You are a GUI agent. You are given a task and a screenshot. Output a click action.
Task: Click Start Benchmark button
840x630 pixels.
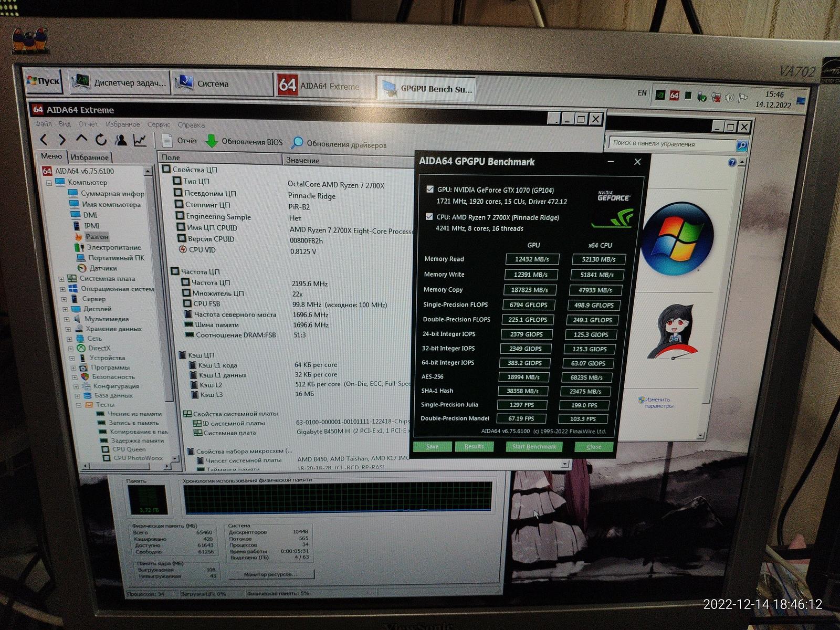(x=534, y=446)
